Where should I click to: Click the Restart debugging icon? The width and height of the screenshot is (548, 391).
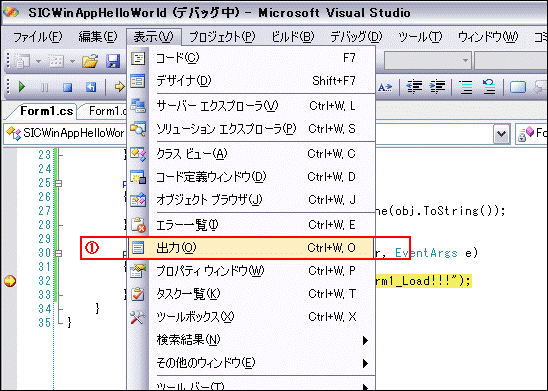click(91, 87)
